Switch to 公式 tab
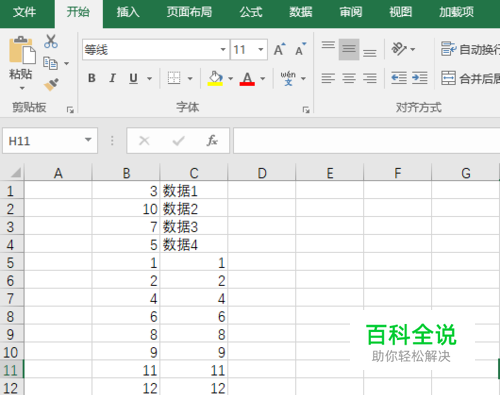This screenshot has height=395, width=500. 251,12
